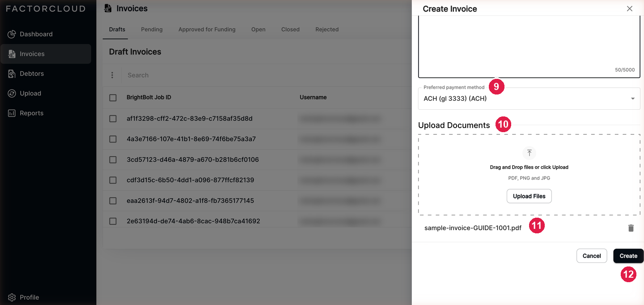View the Rejected tab
644x305 pixels.
click(x=327, y=29)
